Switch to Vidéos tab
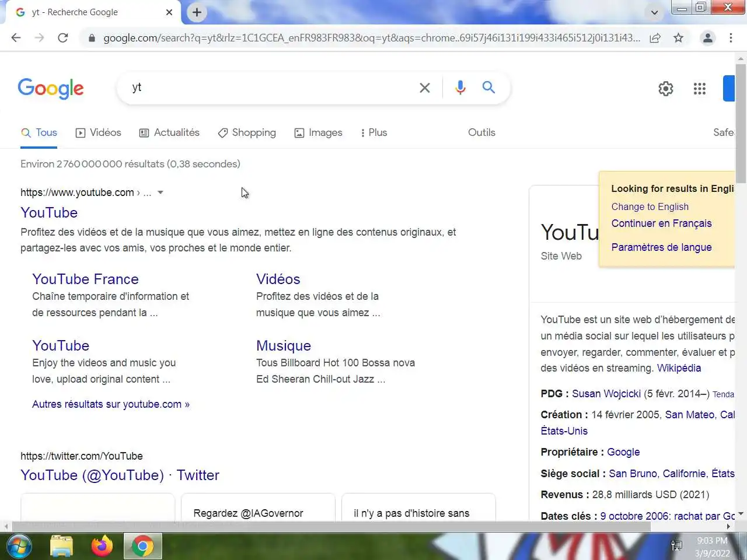 coord(99,133)
